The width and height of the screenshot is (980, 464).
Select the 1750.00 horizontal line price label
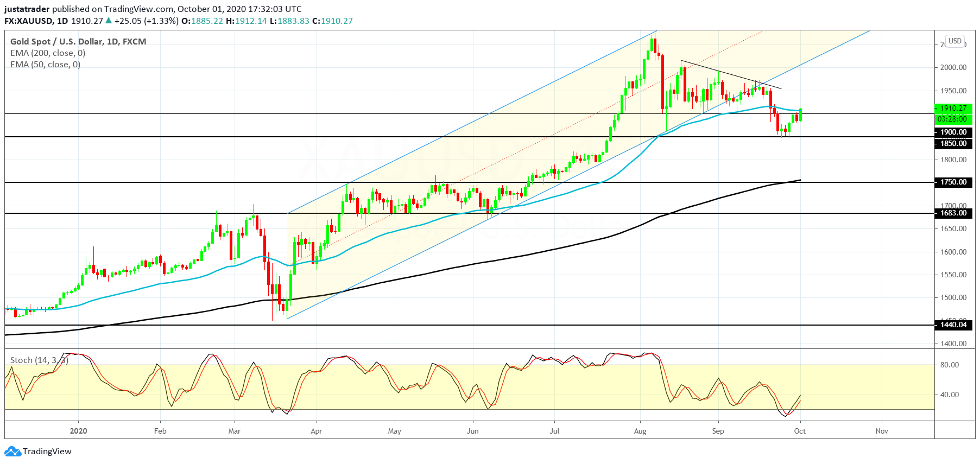pos(953,182)
